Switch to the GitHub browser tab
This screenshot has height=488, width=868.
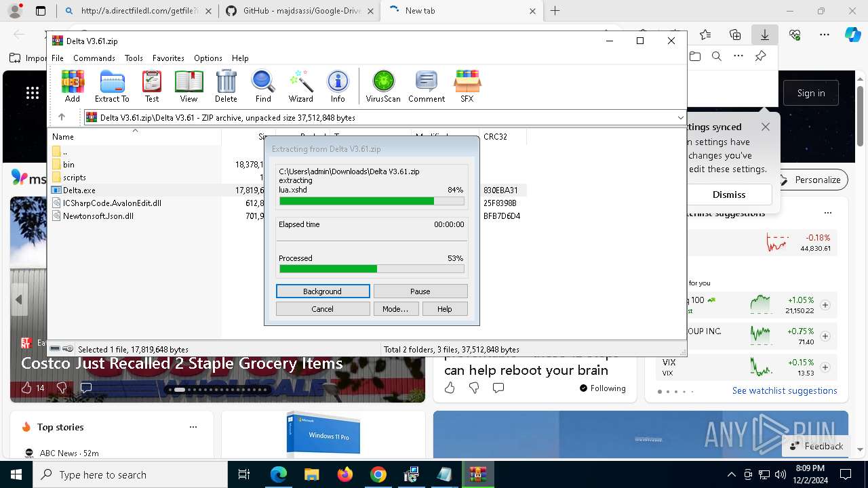click(302, 11)
